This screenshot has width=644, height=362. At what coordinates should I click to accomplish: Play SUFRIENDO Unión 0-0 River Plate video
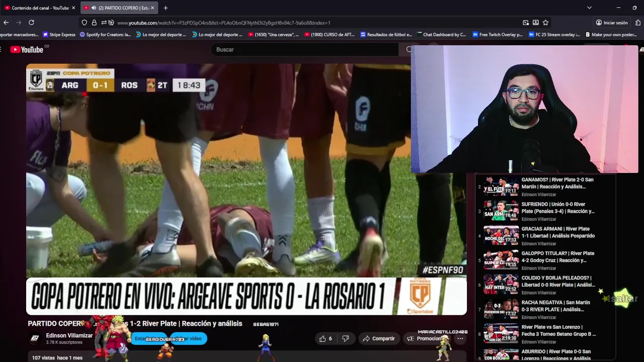click(x=545, y=211)
